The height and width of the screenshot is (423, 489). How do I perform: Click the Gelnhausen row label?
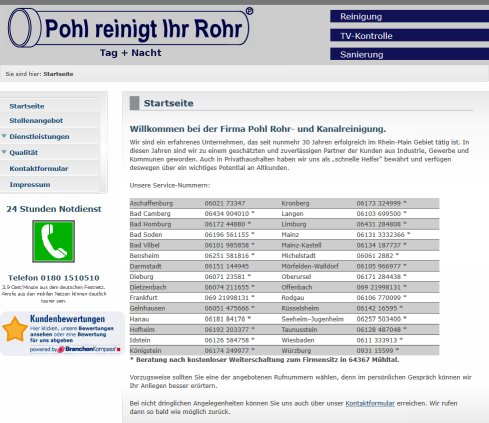(x=147, y=308)
